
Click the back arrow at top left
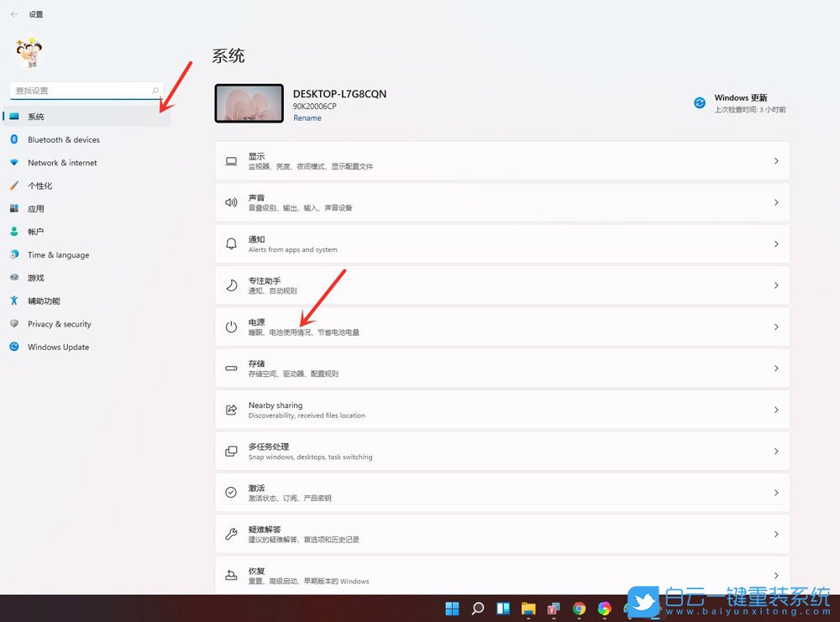pyautogui.click(x=13, y=13)
